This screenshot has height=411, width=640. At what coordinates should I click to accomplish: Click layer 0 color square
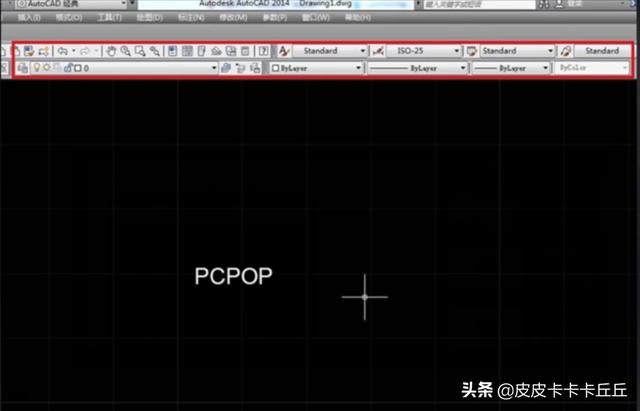click(78, 68)
